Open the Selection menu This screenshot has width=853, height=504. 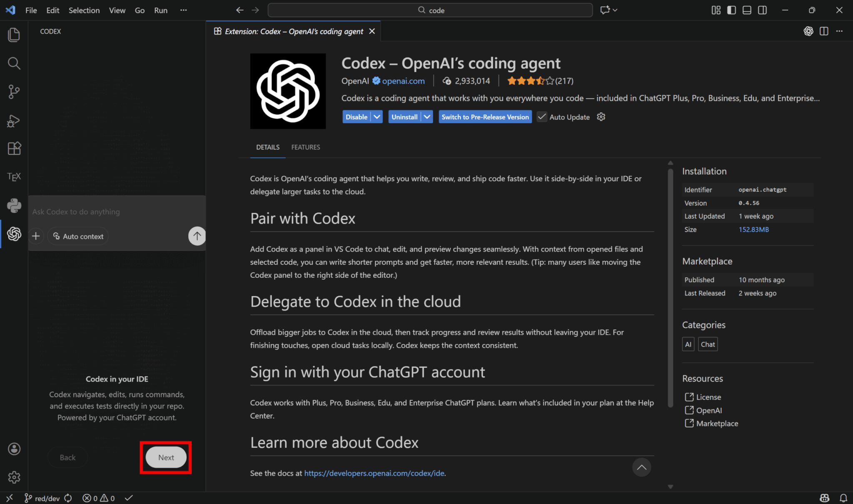coord(84,10)
